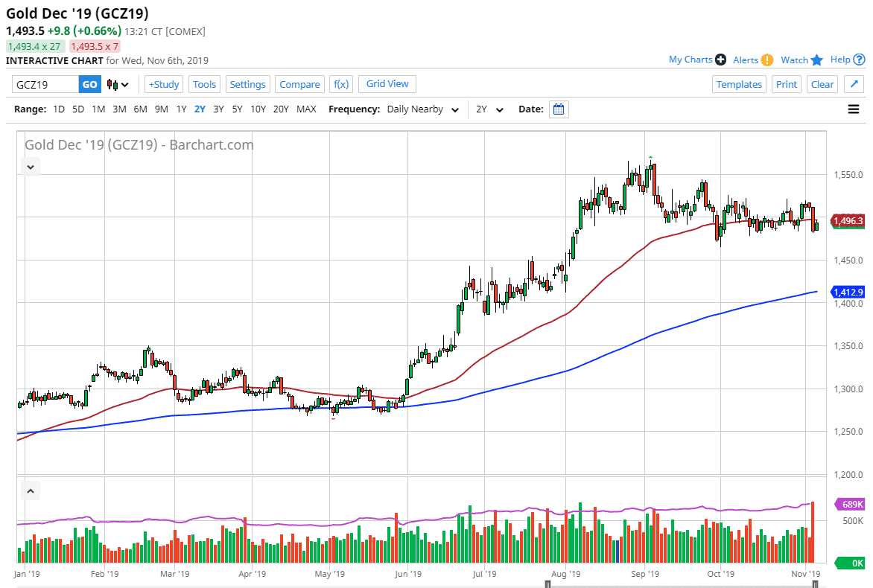This screenshot has width=873, height=588.
Task: Open the hamburger menu on the chart
Action: (853, 109)
